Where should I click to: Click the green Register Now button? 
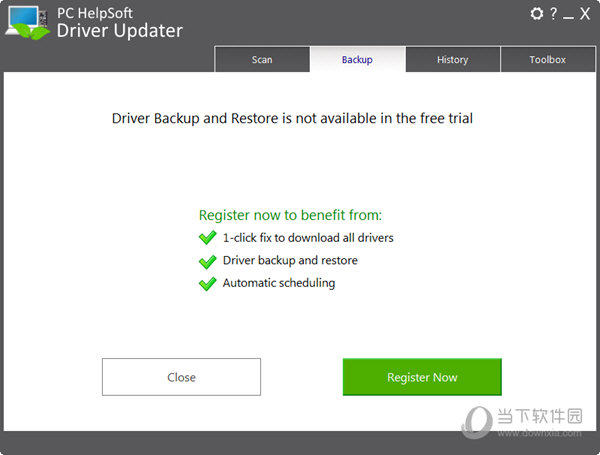click(x=422, y=377)
